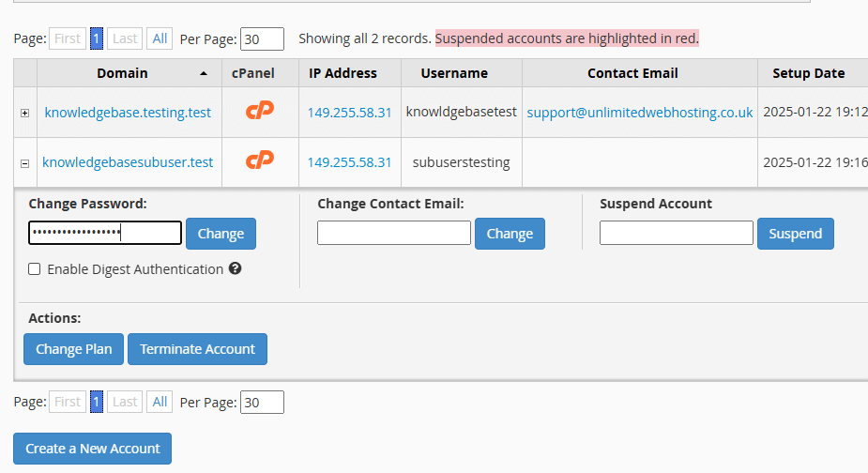Edit bottom Per Page field

click(x=262, y=402)
